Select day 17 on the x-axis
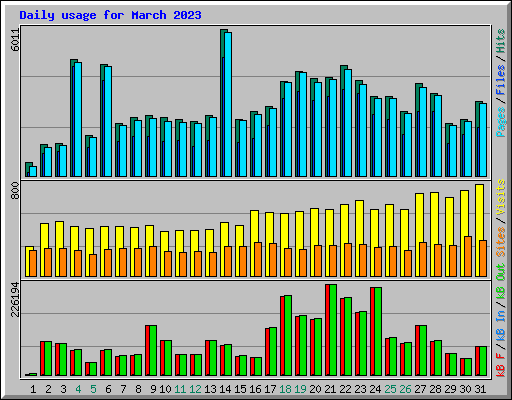The width and height of the screenshot is (512, 400). (x=270, y=389)
